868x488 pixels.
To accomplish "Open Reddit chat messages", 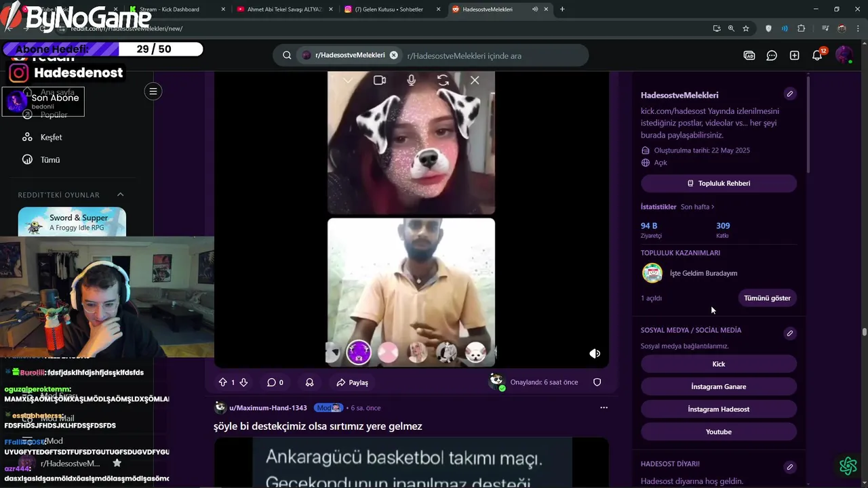I will click(772, 56).
